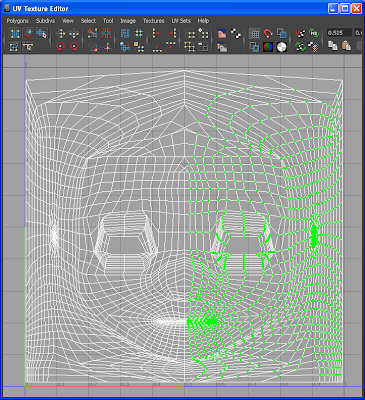Image resolution: width=365 pixels, height=400 pixels.
Task: Open the Subdivs menu
Action: click(45, 21)
